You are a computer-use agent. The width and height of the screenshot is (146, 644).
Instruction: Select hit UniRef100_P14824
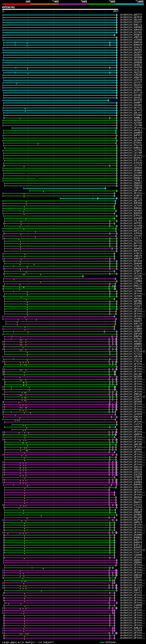tap(131, 480)
